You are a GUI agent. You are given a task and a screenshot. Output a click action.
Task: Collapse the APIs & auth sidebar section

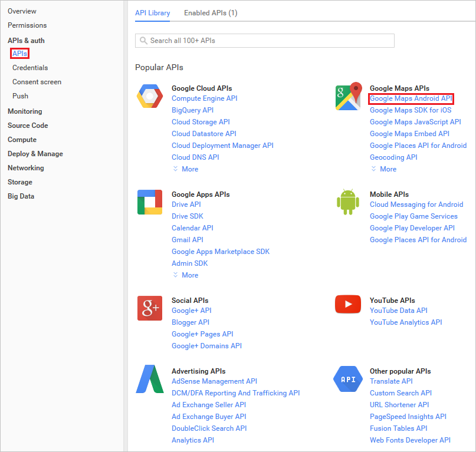[26, 41]
